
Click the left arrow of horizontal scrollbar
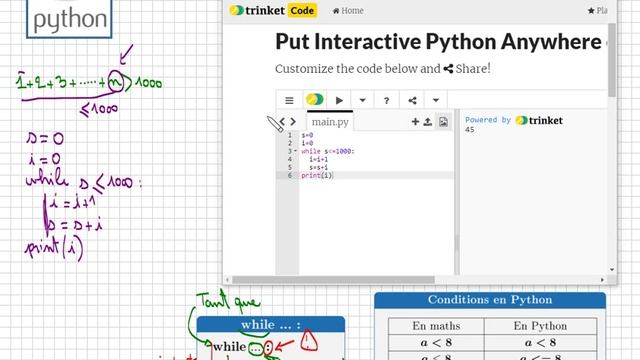coord(228,280)
